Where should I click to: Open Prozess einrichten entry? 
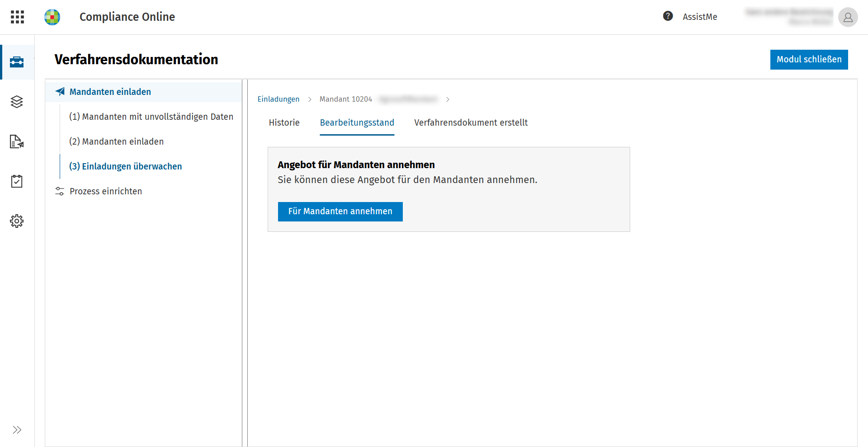pyautogui.click(x=106, y=191)
